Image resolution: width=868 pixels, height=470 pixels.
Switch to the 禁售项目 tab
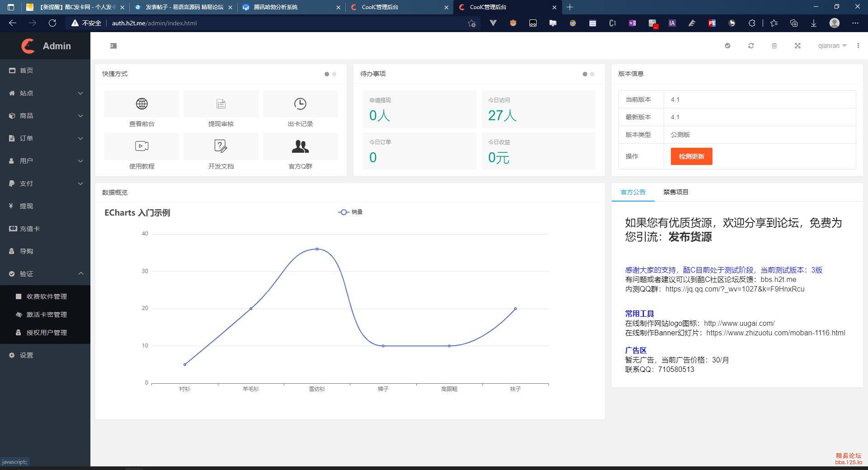675,192
